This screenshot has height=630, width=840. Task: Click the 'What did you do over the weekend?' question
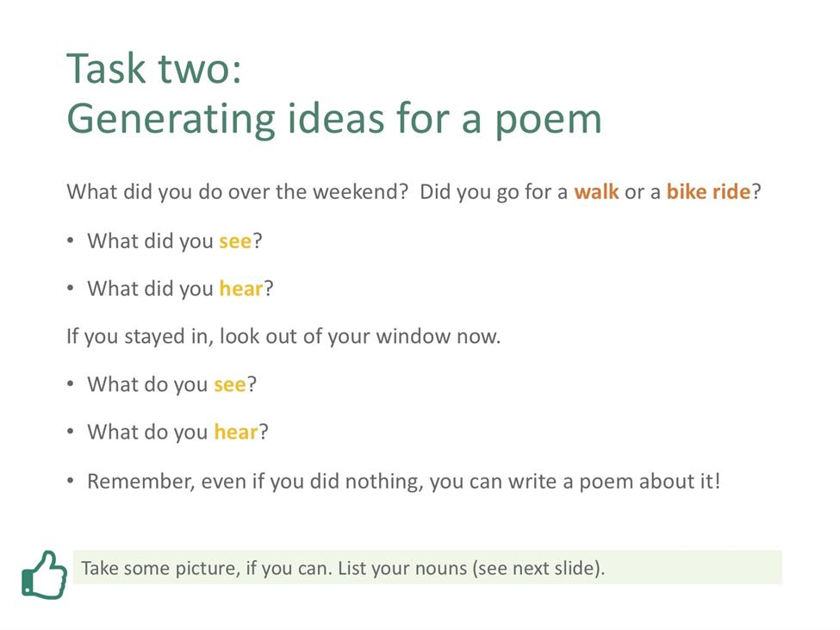click(237, 192)
